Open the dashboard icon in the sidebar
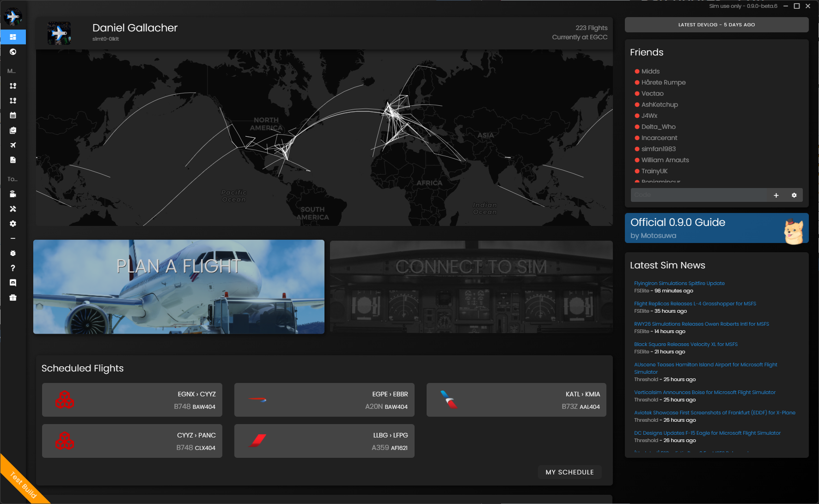 [x=13, y=37]
